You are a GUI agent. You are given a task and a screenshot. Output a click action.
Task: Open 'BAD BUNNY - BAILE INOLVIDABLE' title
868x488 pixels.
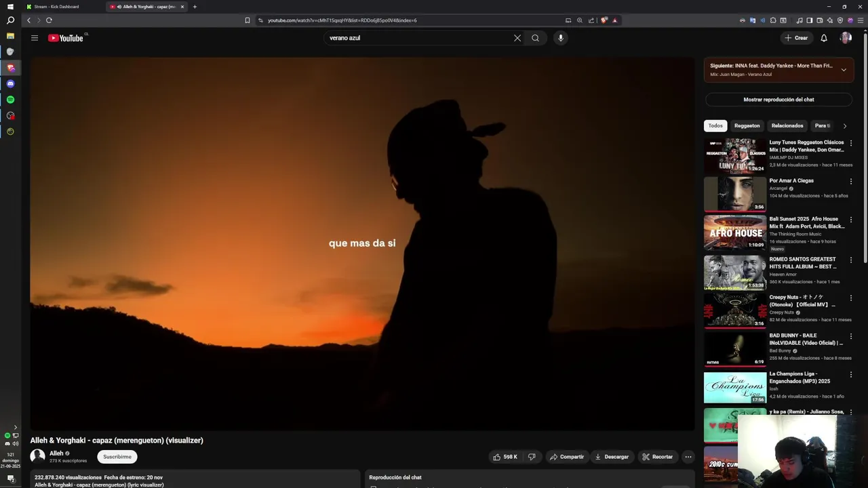click(806, 339)
